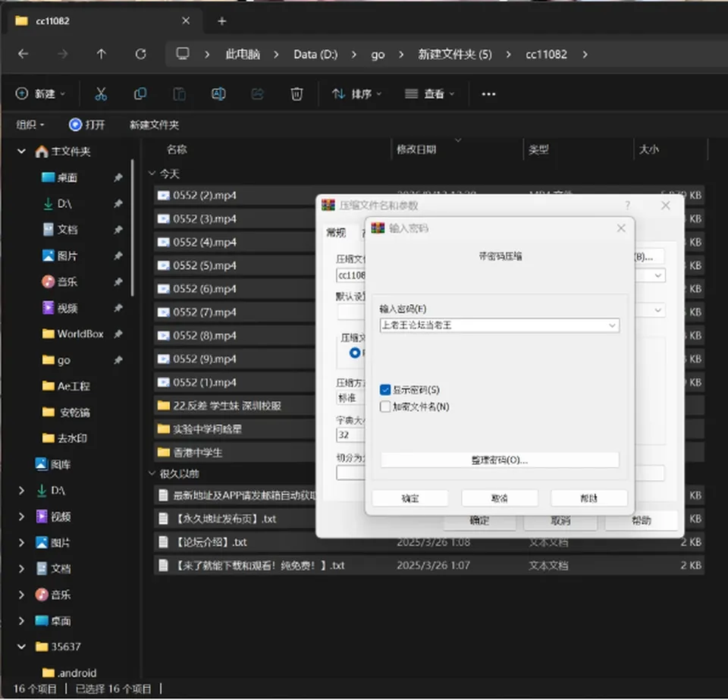Screen dimensions: 728x700
Task: Sort by 名称 column header
Action: coord(177,149)
